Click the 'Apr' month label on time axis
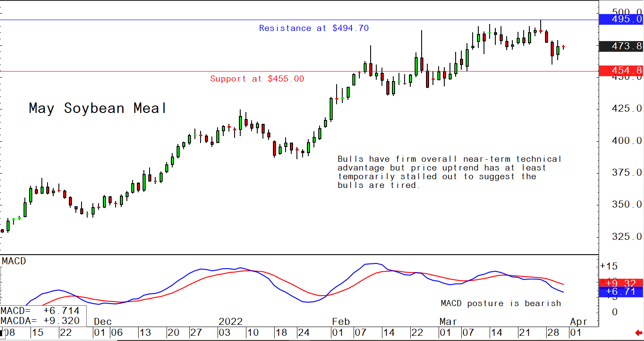This screenshot has height=341, width=644. coord(579,322)
